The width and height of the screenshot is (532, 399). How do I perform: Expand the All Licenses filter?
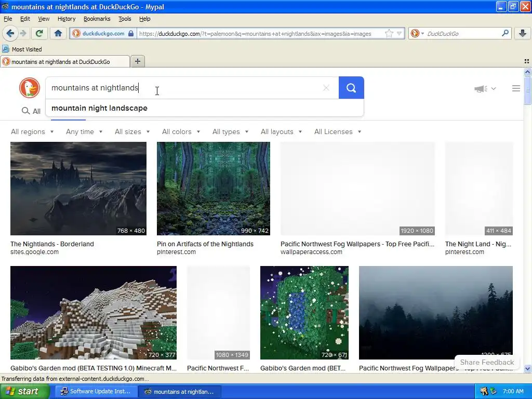pyautogui.click(x=338, y=131)
